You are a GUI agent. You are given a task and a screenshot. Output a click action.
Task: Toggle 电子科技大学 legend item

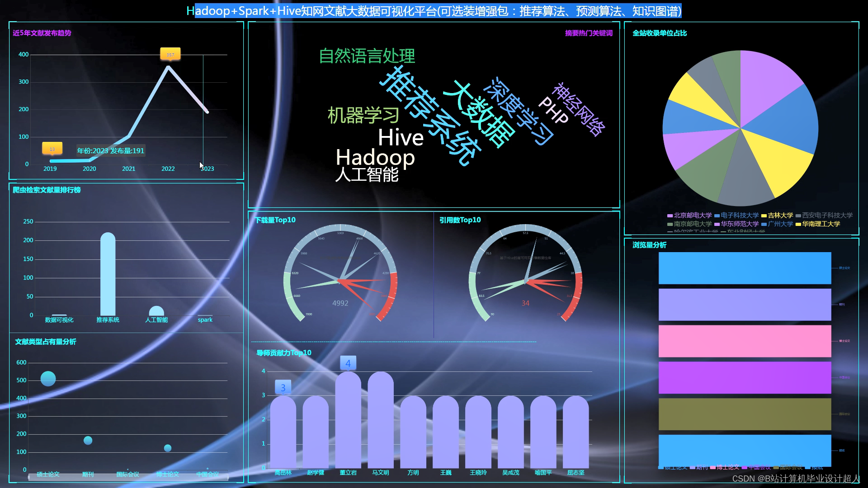pos(736,216)
